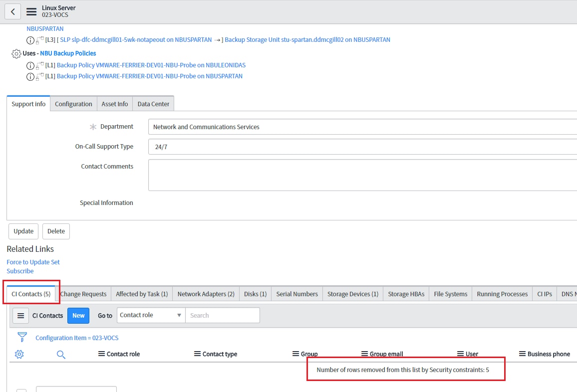Sort by the Business phone column header

[x=549, y=354]
